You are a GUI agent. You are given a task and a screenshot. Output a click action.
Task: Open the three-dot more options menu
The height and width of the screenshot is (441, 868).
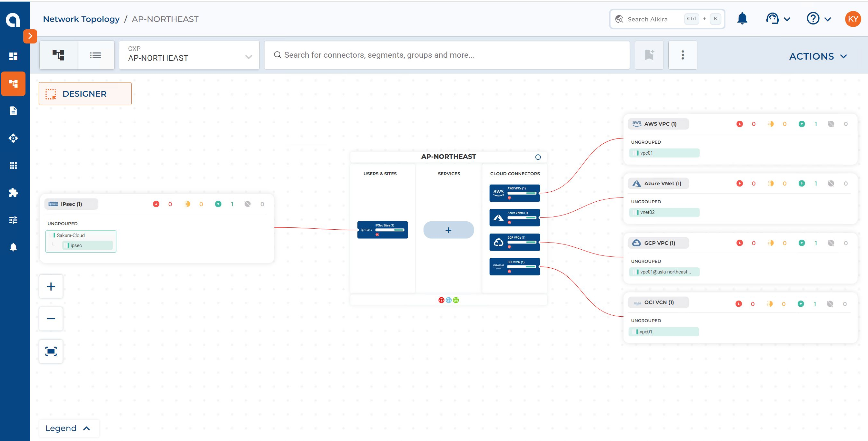[x=683, y=55]
